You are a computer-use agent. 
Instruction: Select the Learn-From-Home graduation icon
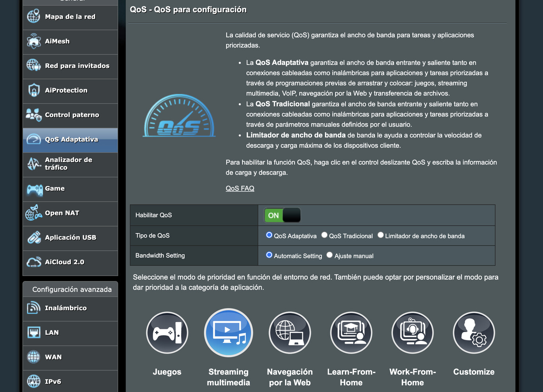coord(351,332)
